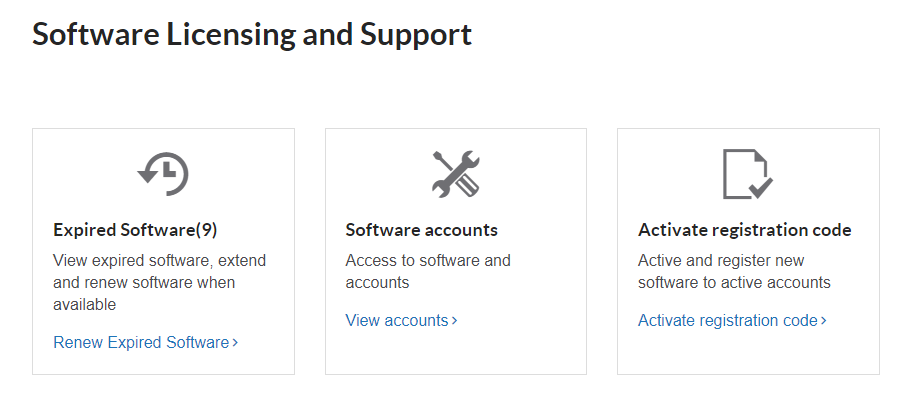The height and width of the screenshot is (405, 902).
Task: Select the Expired Software(9) card title
Action: tap(135, 230)
